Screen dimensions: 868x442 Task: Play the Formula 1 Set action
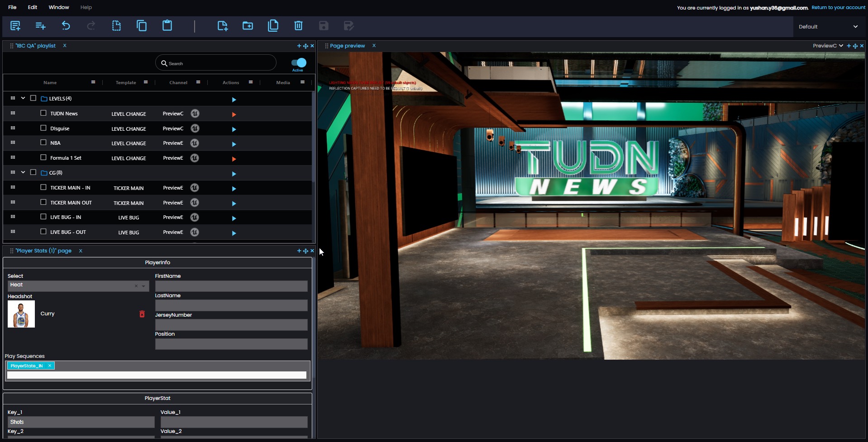(234, 159)
